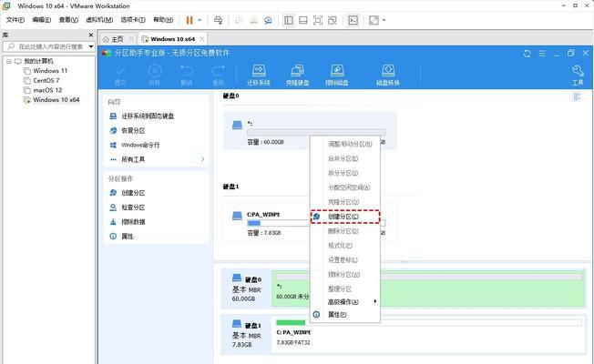
Task: Open the hamburger menu in partition assistant title bar
Action: pos(542,54)
